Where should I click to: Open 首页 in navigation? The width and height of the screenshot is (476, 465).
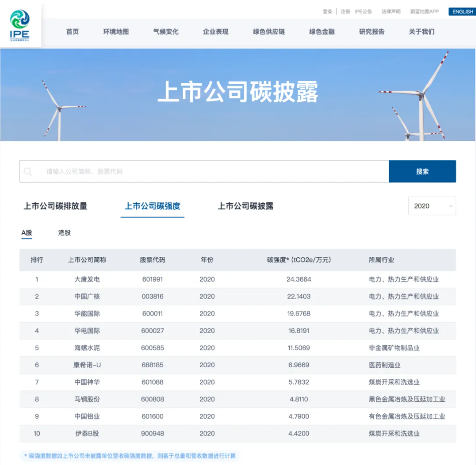click(x=72, y=32)
